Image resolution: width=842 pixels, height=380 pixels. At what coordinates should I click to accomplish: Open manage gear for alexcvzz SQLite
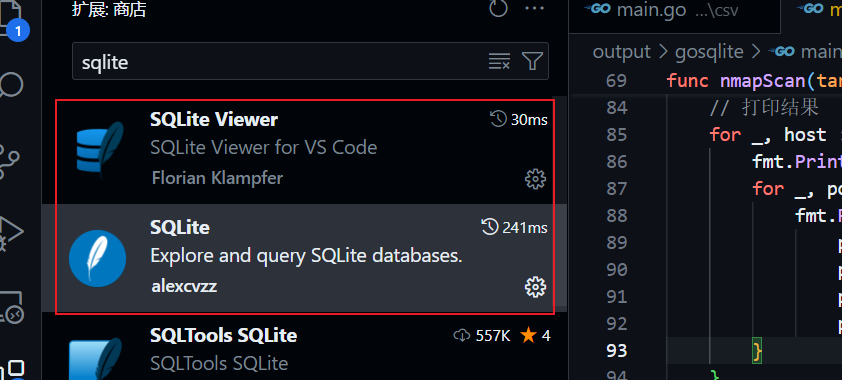click(x=535, y=287)
